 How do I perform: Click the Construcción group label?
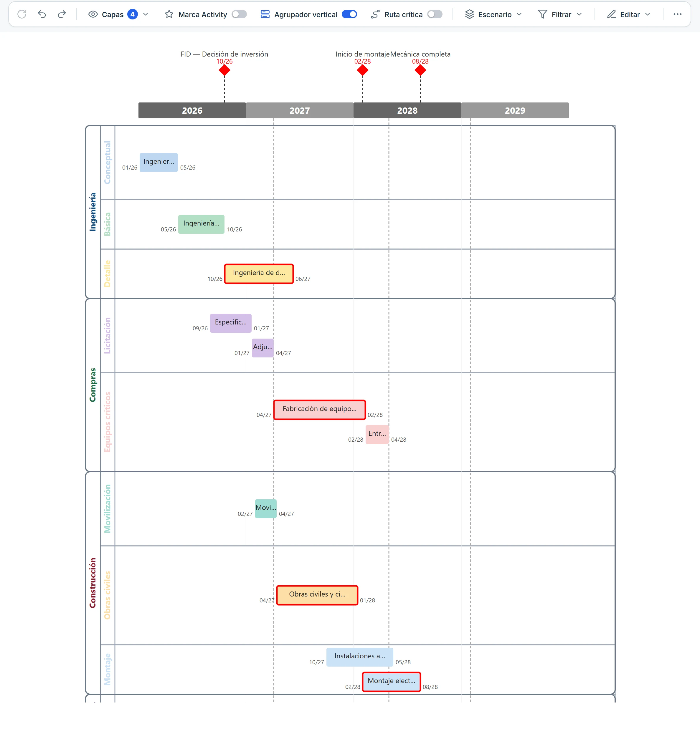click(93, 583)
